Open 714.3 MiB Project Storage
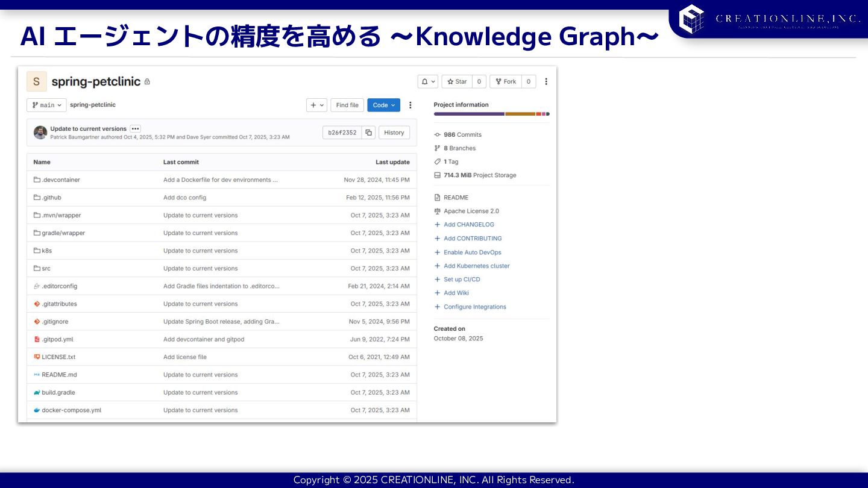Screen dimensions: 868x488 (x=480, y=175)
